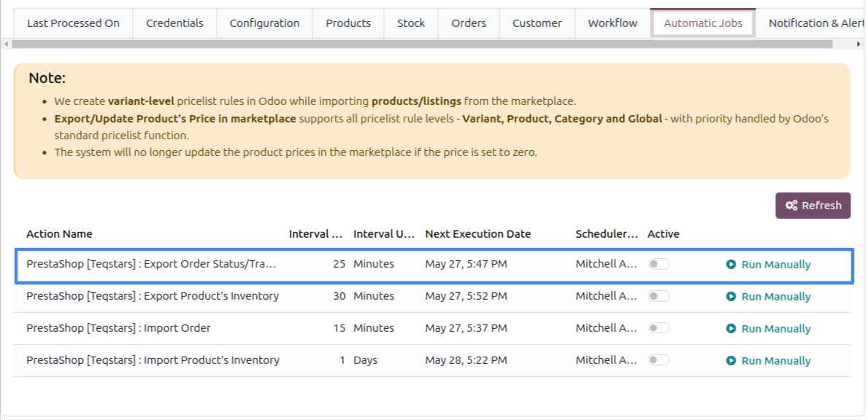Run Export Order Status job manually
Image resolution: width=868 pixels, height=420 pixels.
769,265
